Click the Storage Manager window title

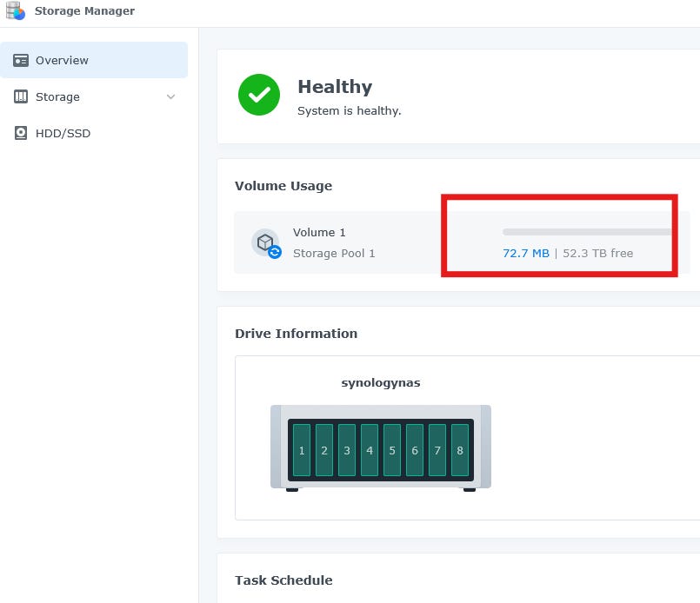85,10
